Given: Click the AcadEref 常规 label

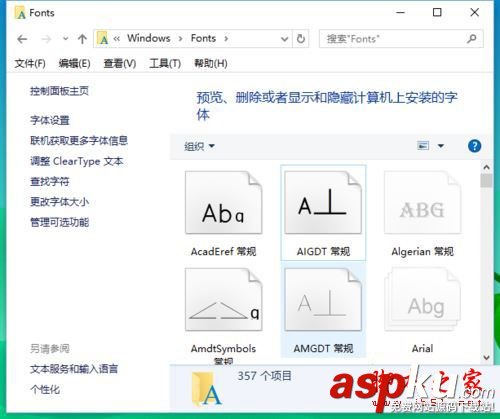Looking at the screenshot, I should [223, 251].
